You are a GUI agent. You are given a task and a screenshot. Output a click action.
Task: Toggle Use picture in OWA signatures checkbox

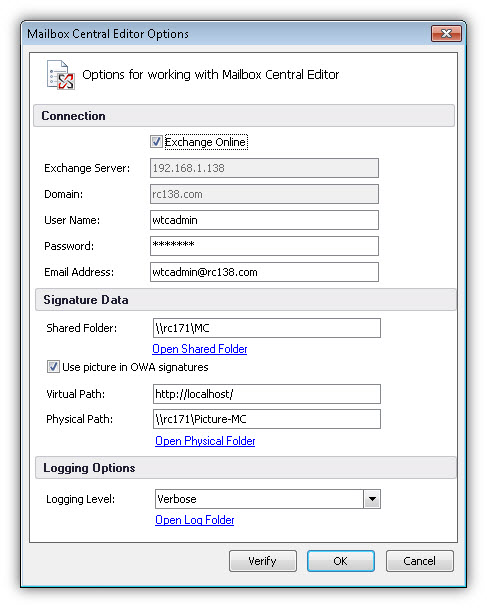pyautogui.click(x=53, y=367)
